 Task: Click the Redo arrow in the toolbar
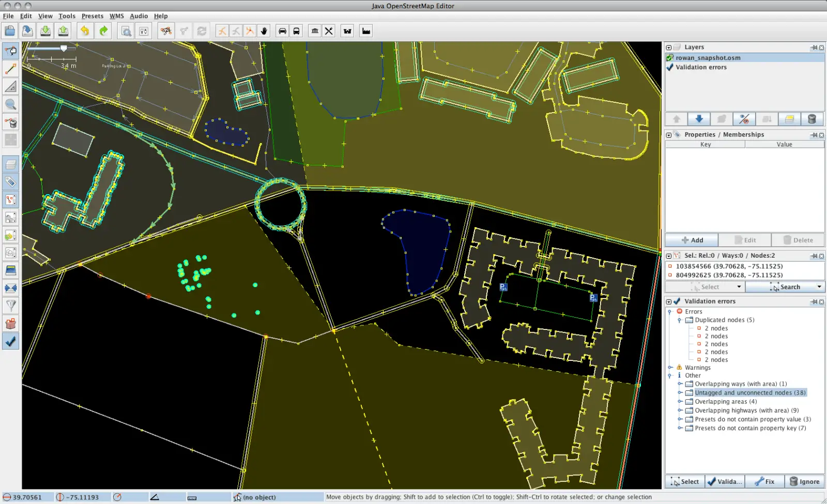click(103, 31)
